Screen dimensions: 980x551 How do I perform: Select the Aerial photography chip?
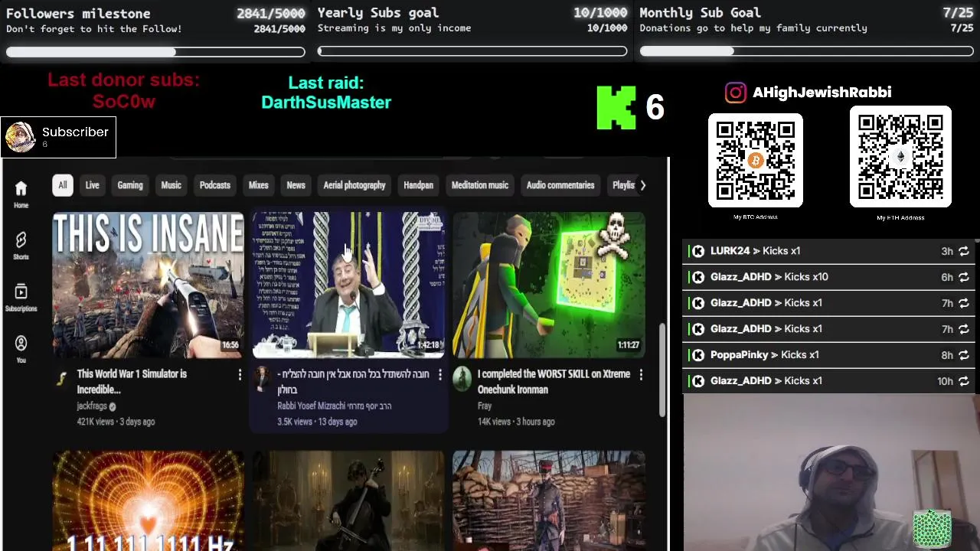(354, 185)
